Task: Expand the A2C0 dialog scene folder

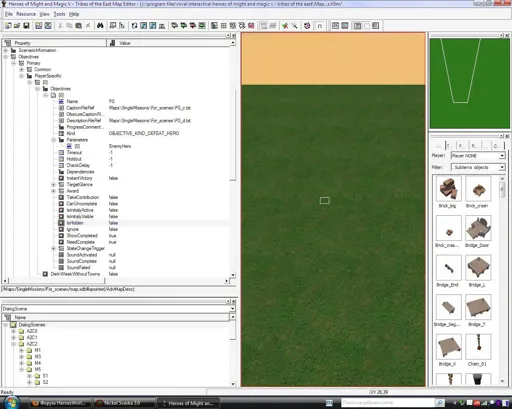Action: [14, 331]
